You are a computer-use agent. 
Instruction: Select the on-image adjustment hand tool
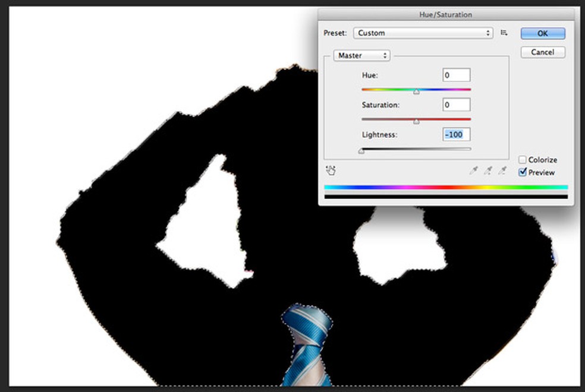[x=331, y=170]
